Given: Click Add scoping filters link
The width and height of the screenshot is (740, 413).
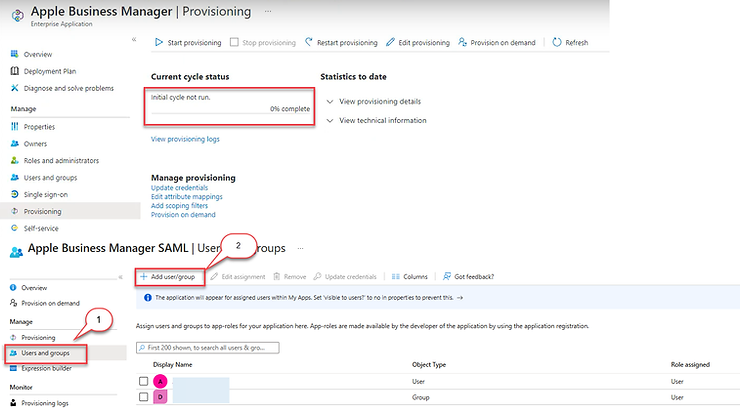Looking at the screenshot, I should click(x=179, y=205).
